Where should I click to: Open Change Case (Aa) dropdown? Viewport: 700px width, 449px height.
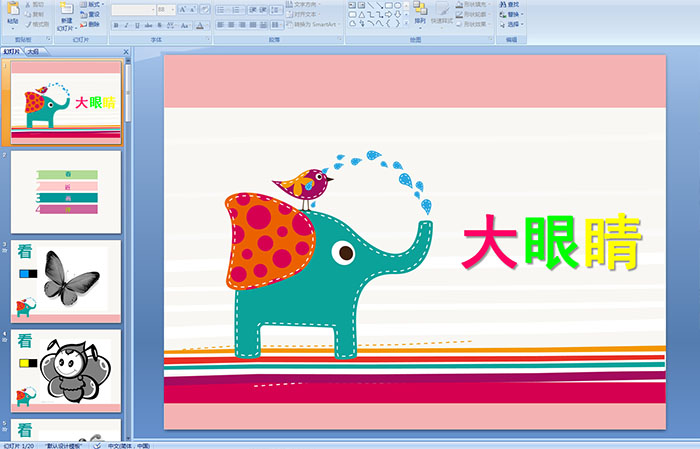pos(185,25)
